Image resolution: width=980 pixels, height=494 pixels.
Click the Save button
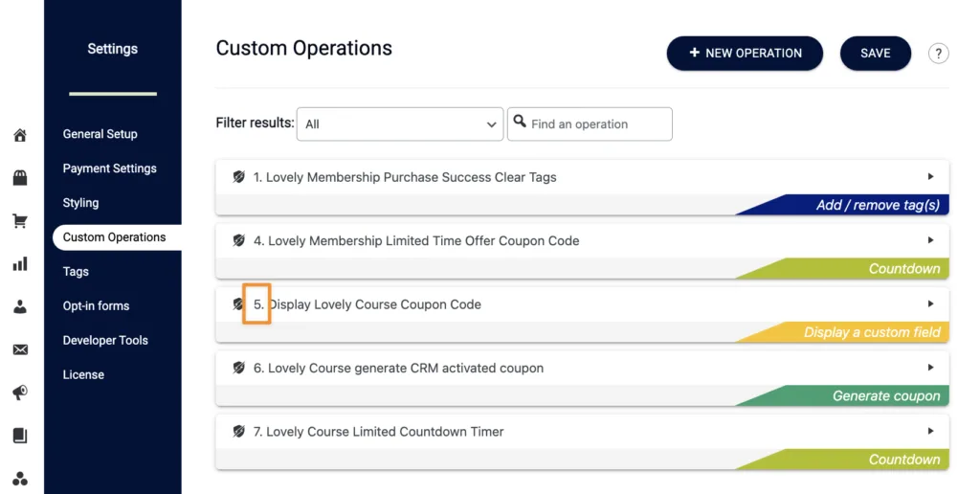[x=876, y=54]
